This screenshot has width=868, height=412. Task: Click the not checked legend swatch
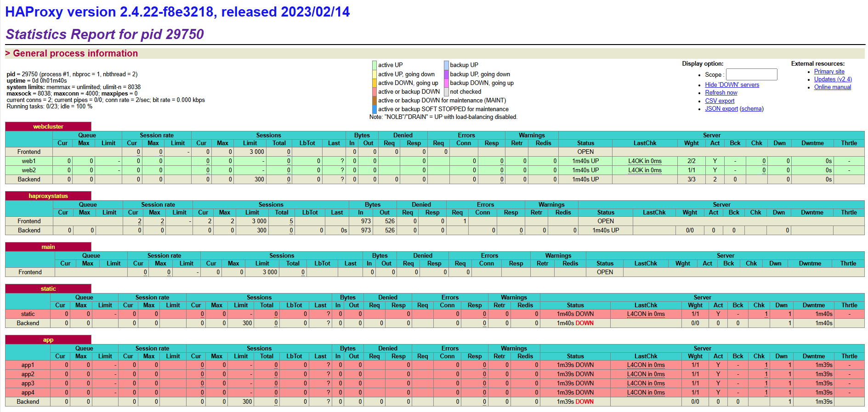(x=446, y=91)
